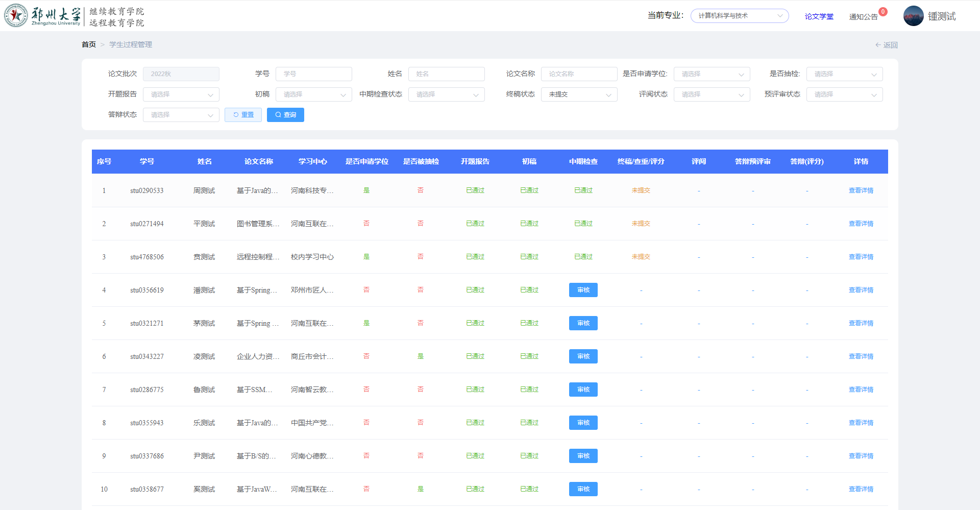This screenshot has height=510, width=980.
Task: Click 审核 button for stu0355943
Action: pyautogui.click(x=583, y=423)
